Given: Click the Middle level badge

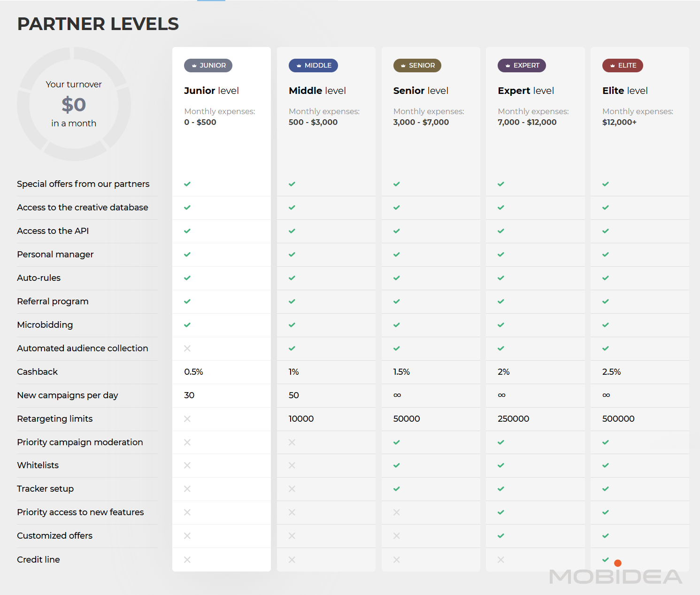Looking at the screenshot, I should tap(313, 65).
